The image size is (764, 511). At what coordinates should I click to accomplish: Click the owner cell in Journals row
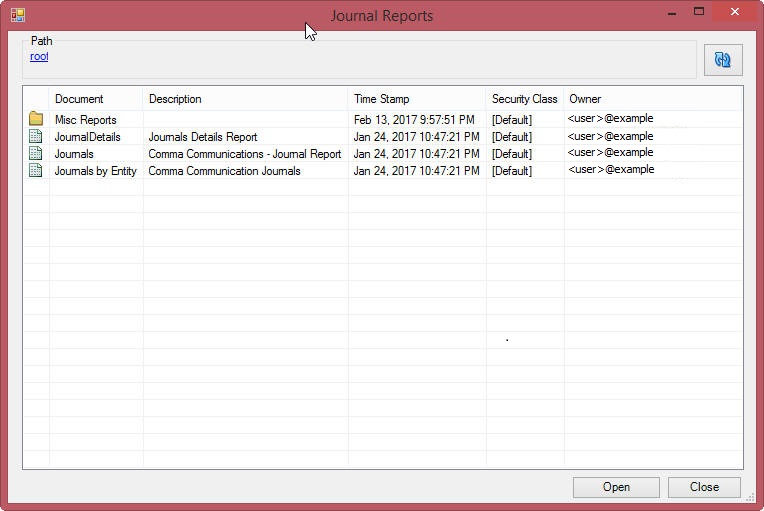[611, 152]
